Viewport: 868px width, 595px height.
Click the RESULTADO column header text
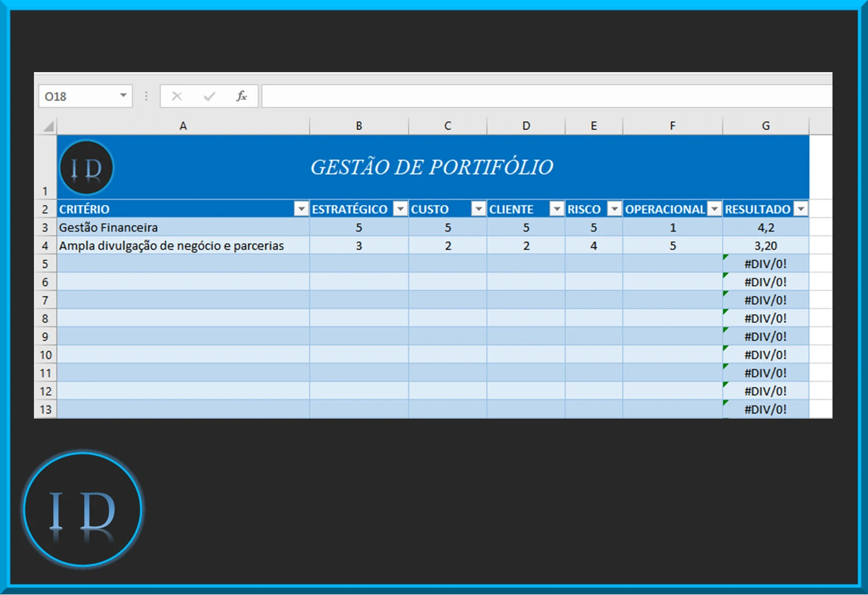(757, 209)
